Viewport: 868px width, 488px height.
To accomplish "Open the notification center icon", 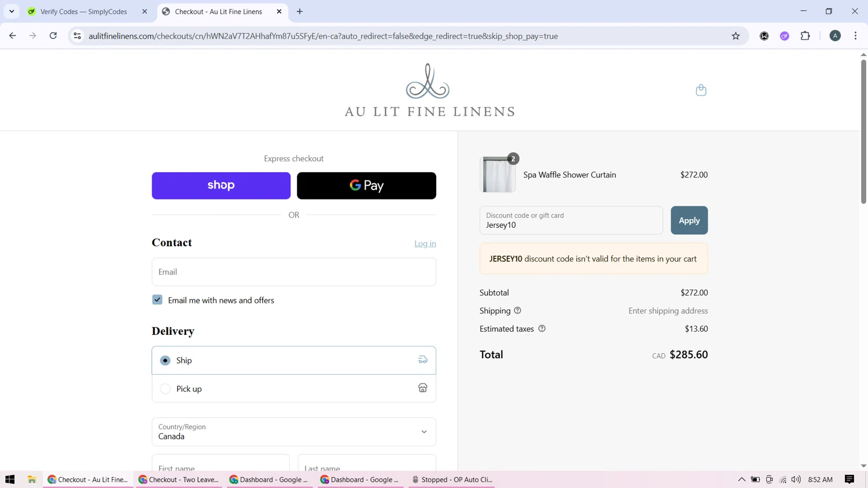I will (x=849, y=479).
